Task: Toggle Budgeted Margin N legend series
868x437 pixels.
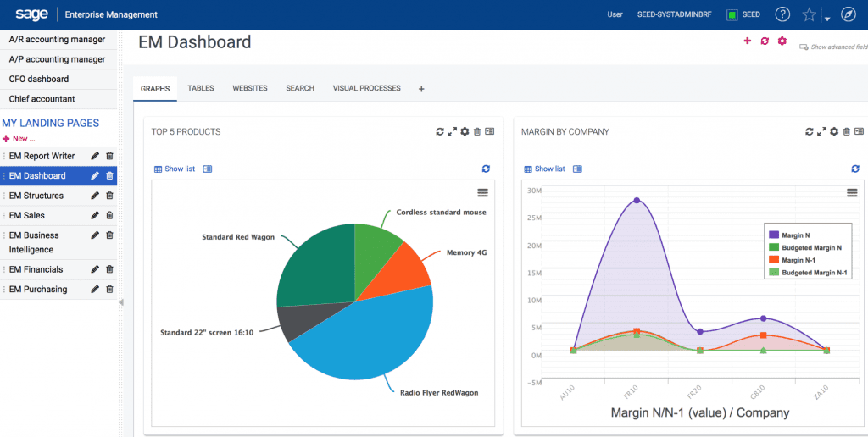Action: 805,248
